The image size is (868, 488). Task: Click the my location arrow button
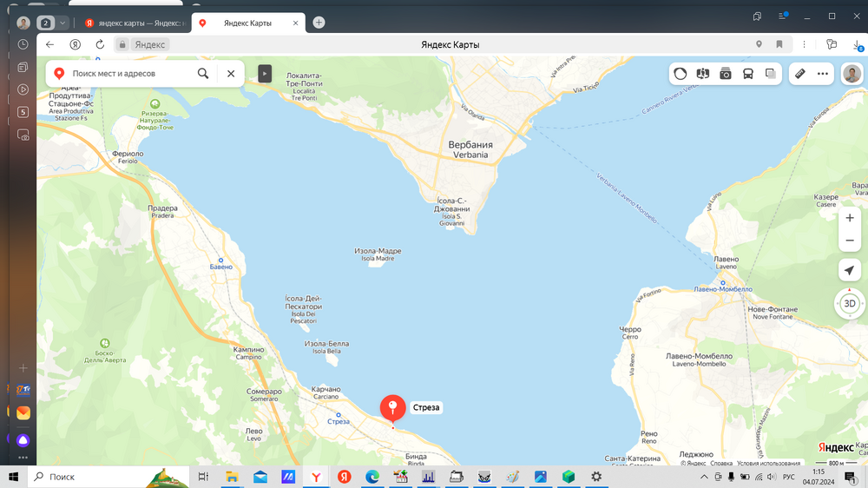[x=850, y=270]
